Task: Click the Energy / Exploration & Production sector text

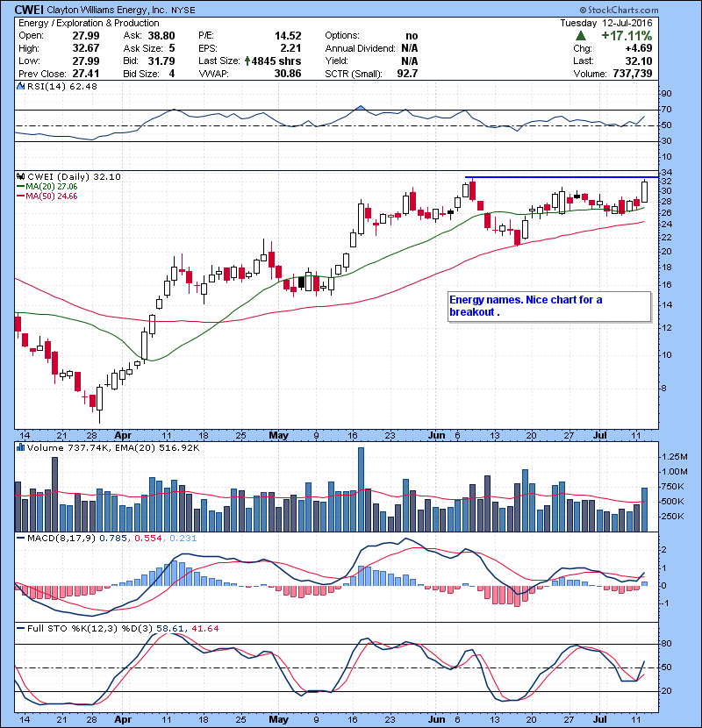Action: [x=89, y=23]
